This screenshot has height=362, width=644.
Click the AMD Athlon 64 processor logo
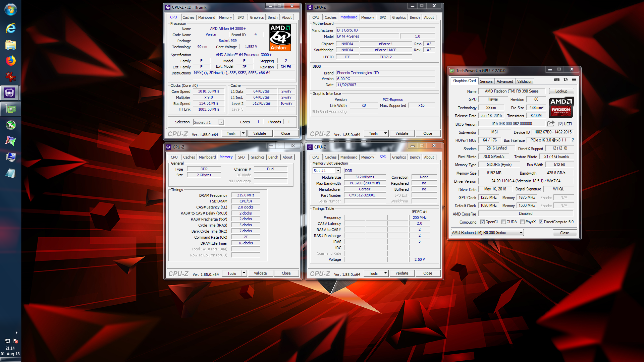pos(280,38)
